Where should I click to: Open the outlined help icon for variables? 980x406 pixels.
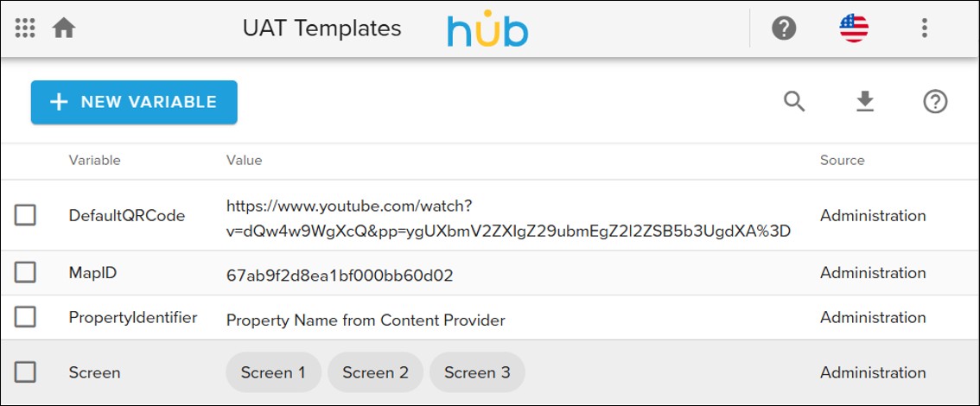pos(935,102)
